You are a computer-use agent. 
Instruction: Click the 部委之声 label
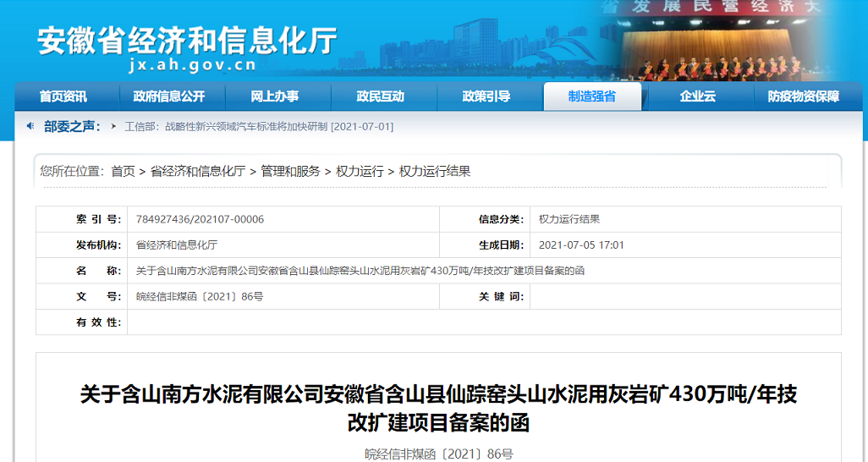[72, 126]
